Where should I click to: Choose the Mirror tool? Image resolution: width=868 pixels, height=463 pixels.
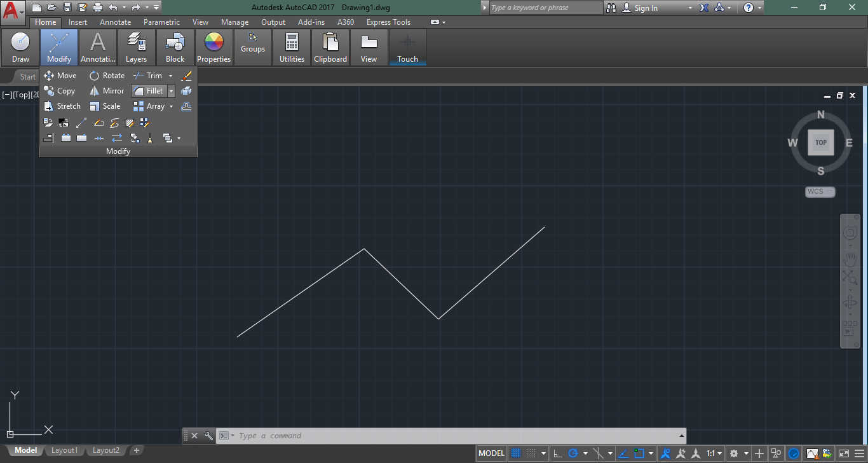pos(107,91)
